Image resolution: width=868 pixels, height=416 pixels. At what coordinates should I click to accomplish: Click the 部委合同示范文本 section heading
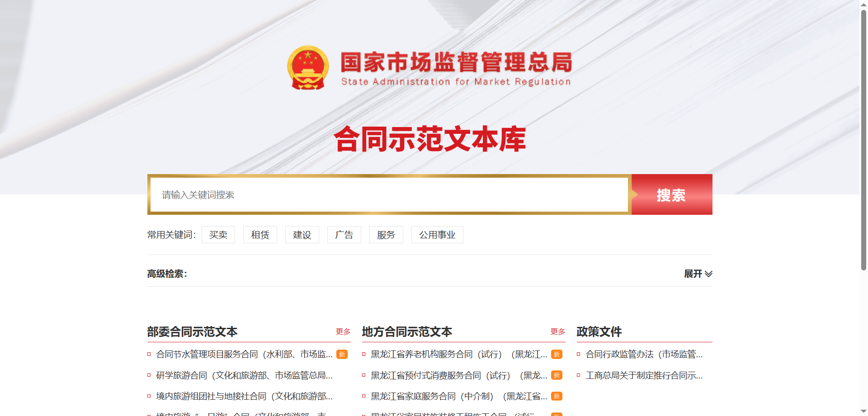pos(192,332)
